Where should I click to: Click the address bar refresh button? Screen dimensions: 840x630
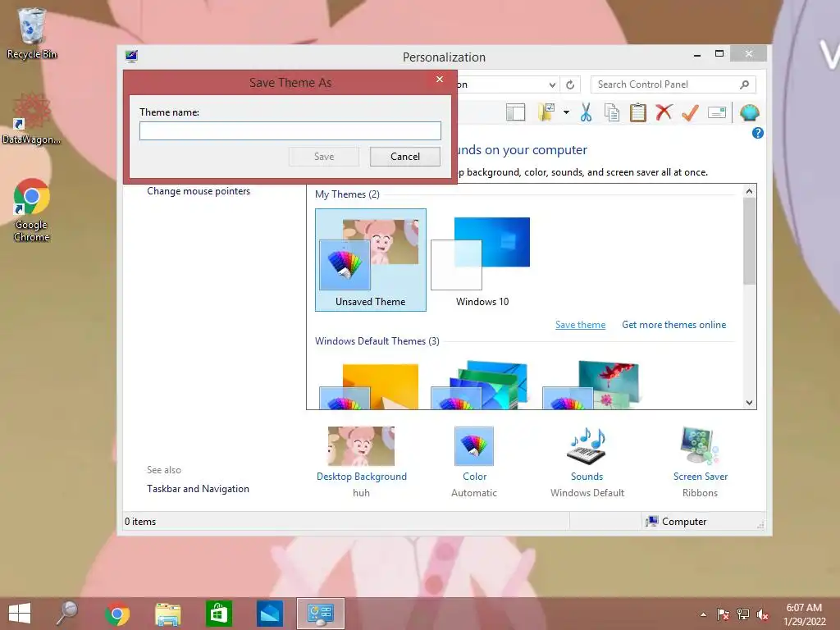coord(570,84)
